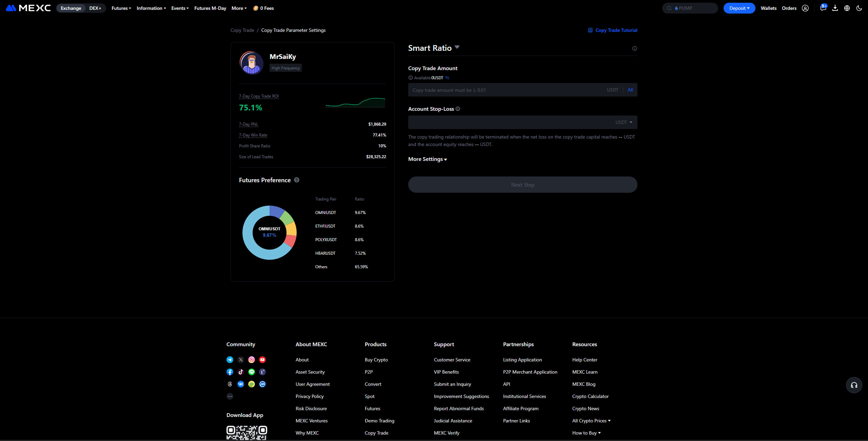Image resolution: width=868 pixels, height=441 pixels.
Task: Open the CoinGecko community icon
Action: point(252,384)
